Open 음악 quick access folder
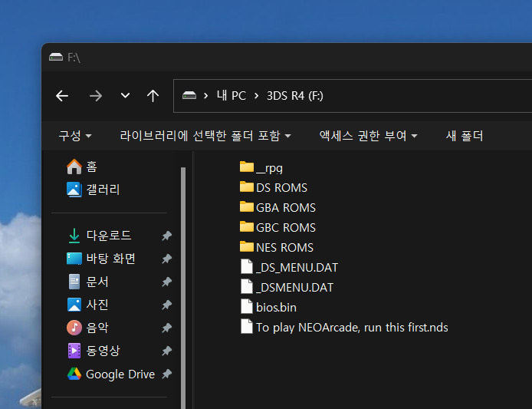 pyautogui.click(x=87, y=328)
